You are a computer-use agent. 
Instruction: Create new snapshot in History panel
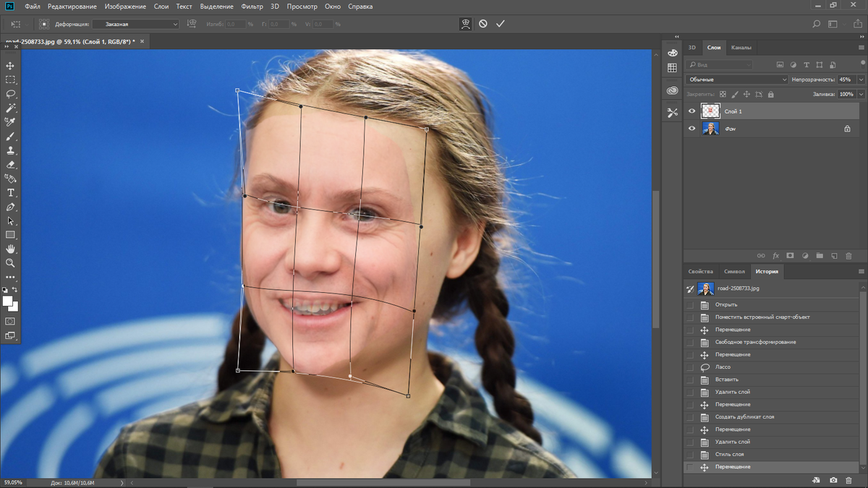click(833, 480)
